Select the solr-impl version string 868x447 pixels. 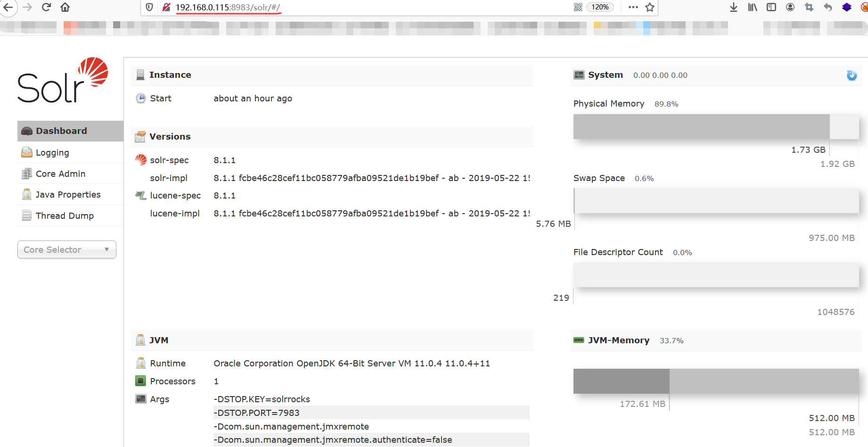[372, 178]
